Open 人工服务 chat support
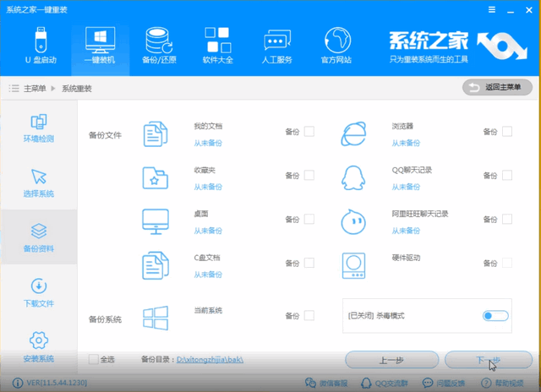This screenshot has width=541, height=392. click(x=277, y=46)
